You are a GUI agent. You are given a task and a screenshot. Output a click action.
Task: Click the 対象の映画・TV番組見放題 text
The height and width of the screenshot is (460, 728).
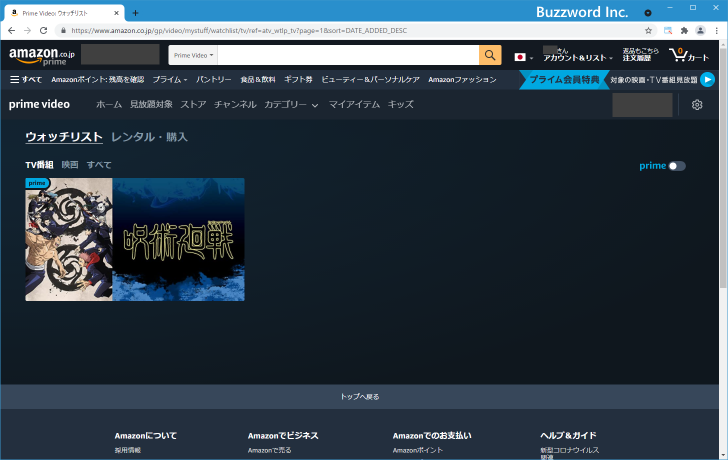coord(653,80)
